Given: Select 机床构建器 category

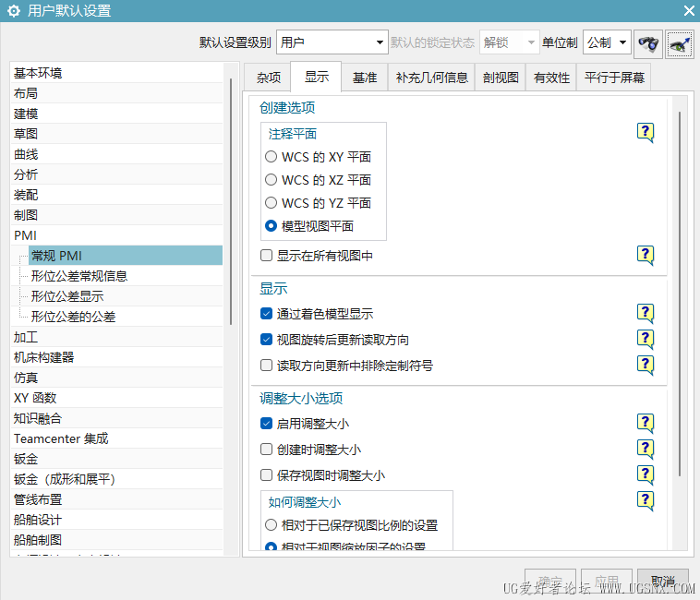Looking at the screenshot, I should point(117,357).
